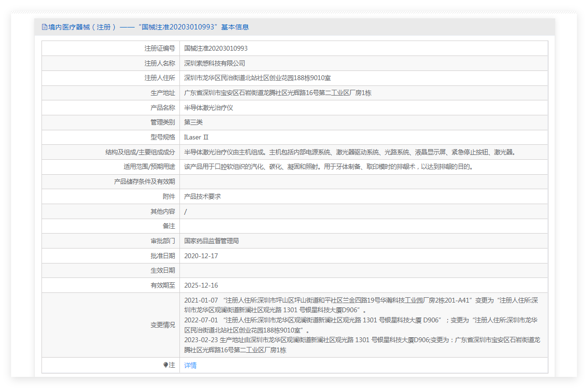Image resolution: width=588 pixels, height=388 pixels.
Task: Click 产品技术要求 attachment text
Action: point(203,196)
